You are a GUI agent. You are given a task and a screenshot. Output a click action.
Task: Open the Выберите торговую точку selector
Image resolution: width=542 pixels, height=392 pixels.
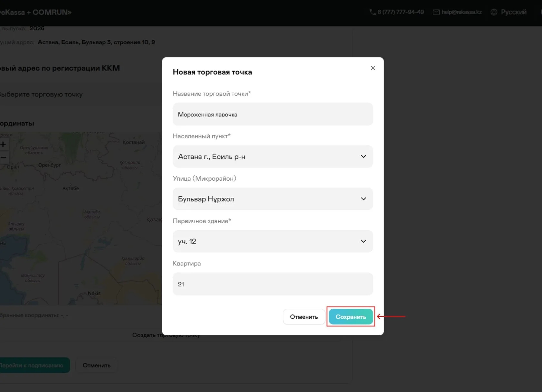(81, 94)
